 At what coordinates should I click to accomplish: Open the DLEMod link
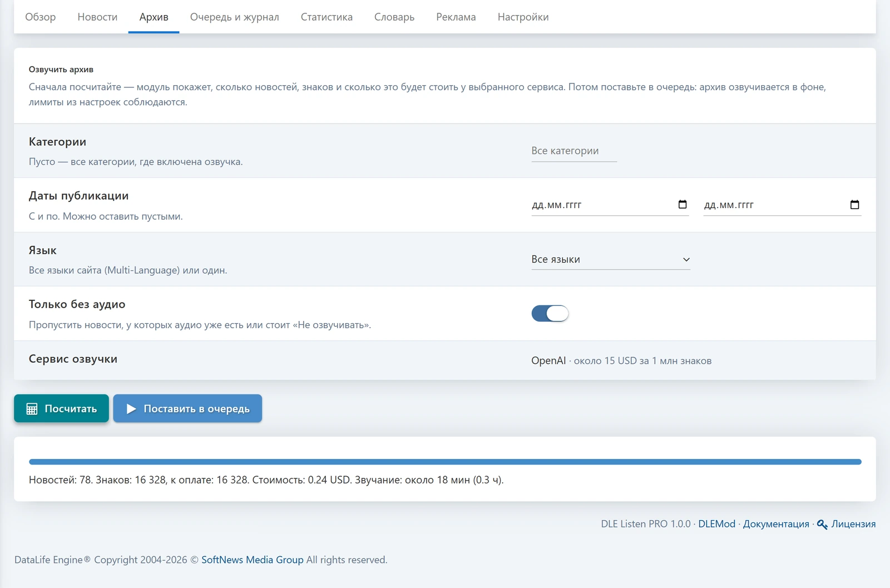pos(716,524)
